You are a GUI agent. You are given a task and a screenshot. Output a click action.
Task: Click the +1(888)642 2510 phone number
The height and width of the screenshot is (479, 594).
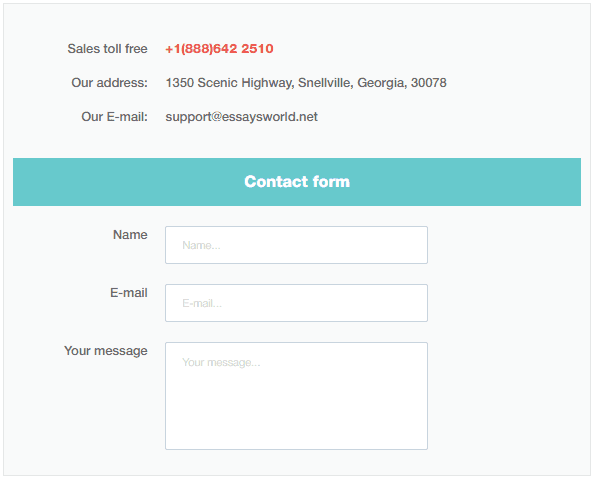(219, 49)
